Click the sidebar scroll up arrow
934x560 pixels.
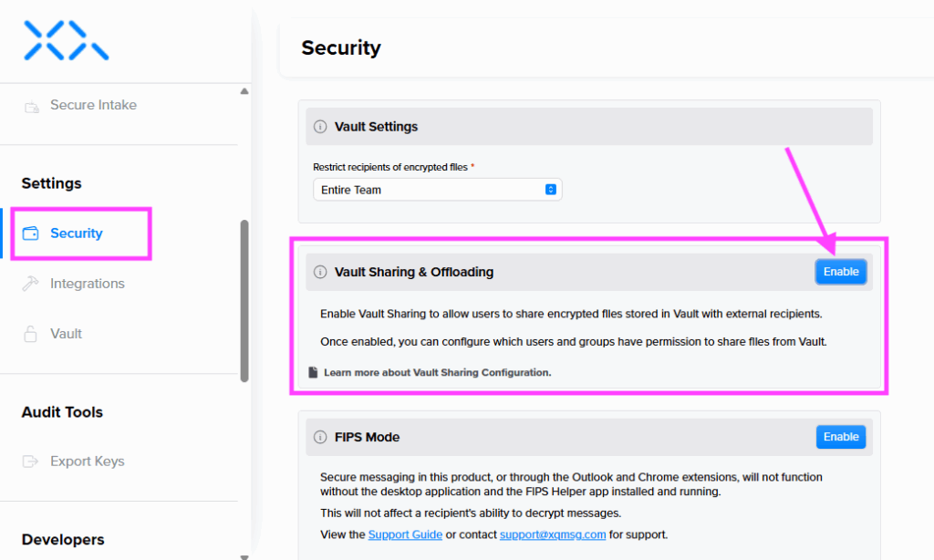coord(244,91)
